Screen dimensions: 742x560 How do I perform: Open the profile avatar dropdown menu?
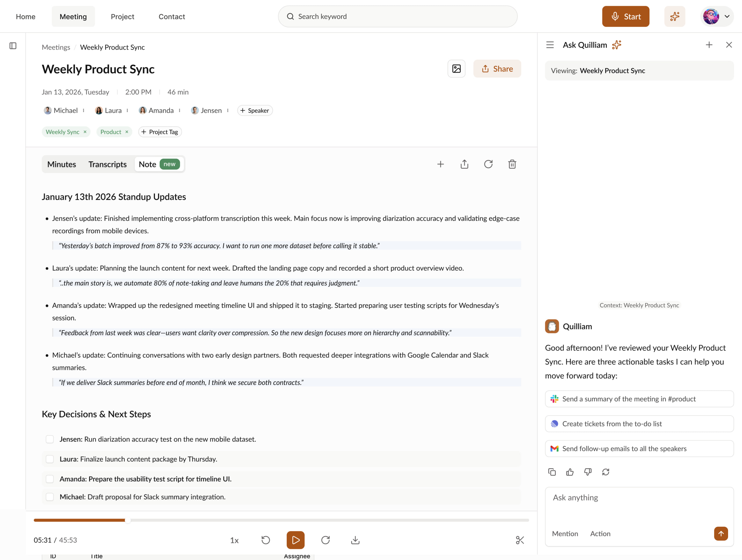click(717, 17)
